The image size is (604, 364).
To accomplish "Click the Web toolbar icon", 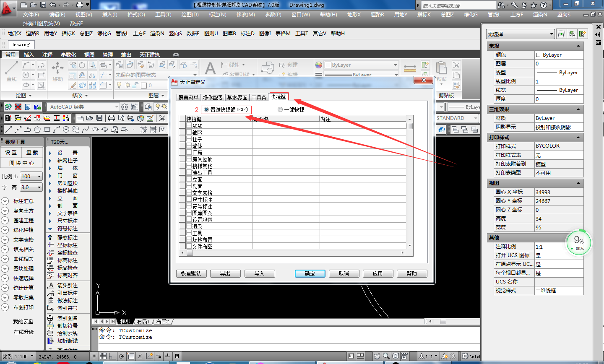I will click(x=37, y=107).
